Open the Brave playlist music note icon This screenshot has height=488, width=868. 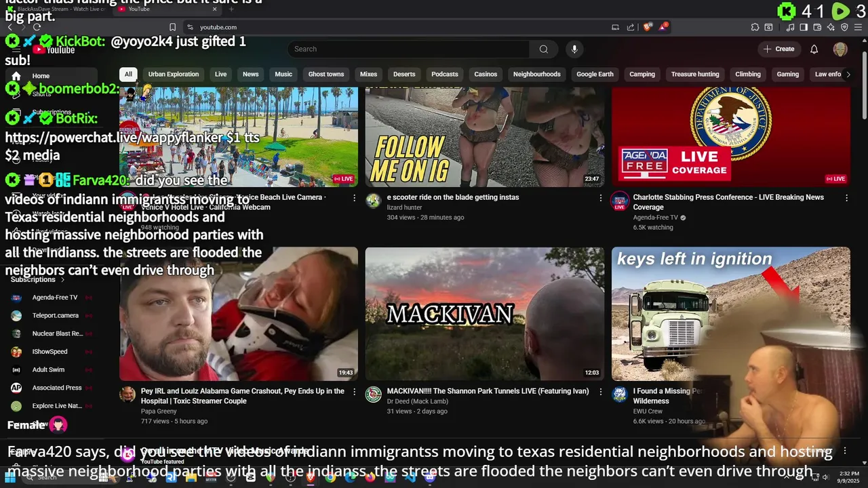(x=791, y=27)
